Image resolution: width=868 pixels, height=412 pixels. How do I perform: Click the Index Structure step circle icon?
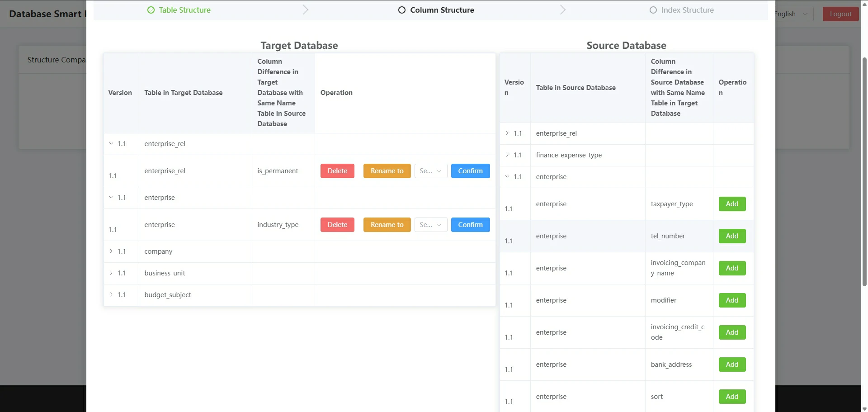click(x=653, y=10)
